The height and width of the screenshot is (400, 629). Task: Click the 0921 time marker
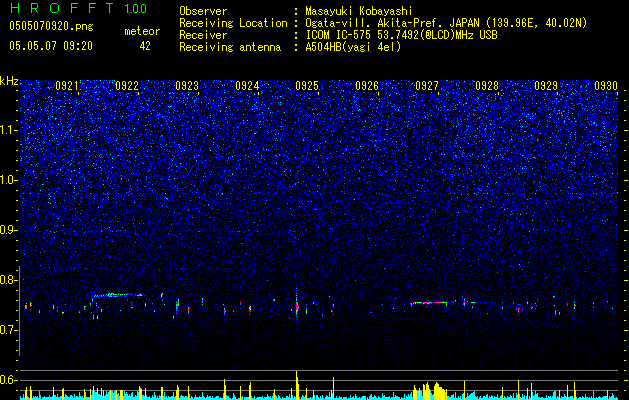click(67, 85)
